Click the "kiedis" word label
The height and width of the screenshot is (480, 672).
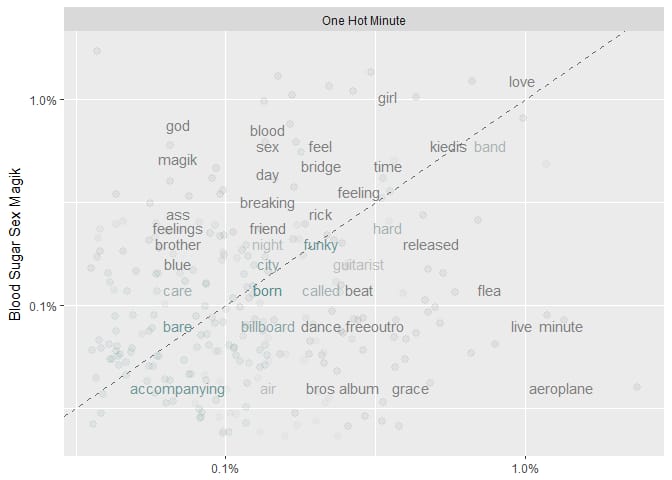(448, 147)
